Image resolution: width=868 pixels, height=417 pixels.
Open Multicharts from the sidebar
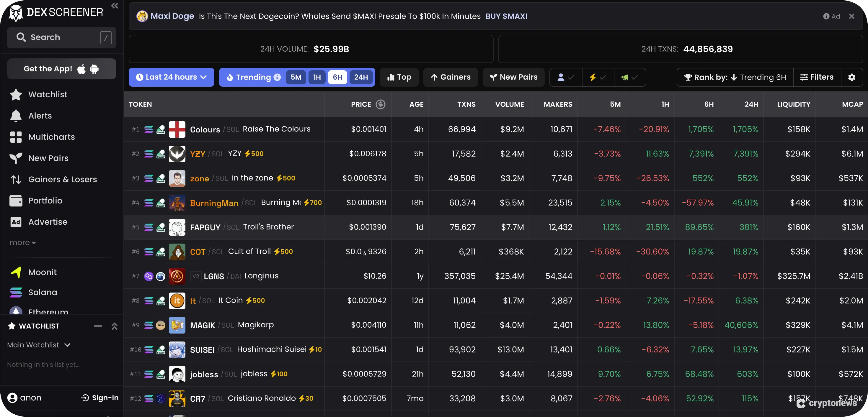15,137
